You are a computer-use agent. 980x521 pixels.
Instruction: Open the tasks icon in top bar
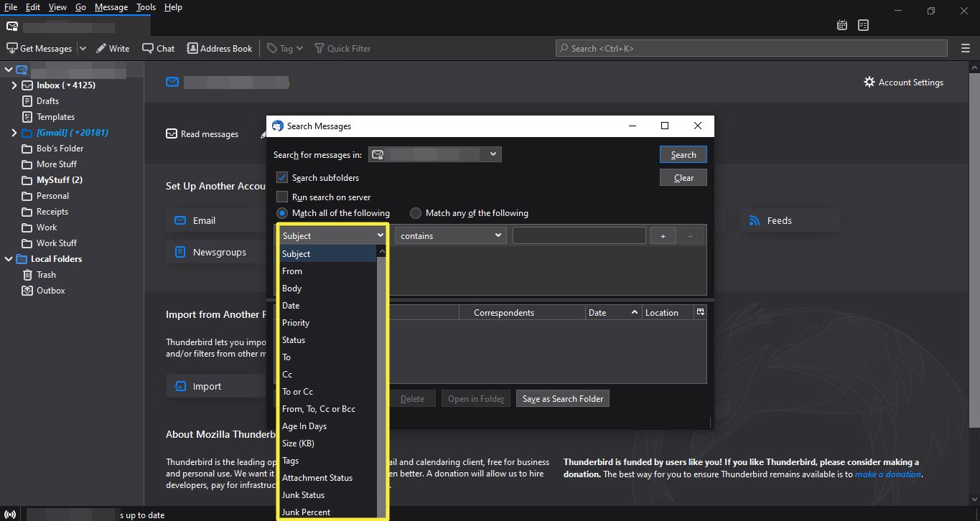[x=863, y=25]
